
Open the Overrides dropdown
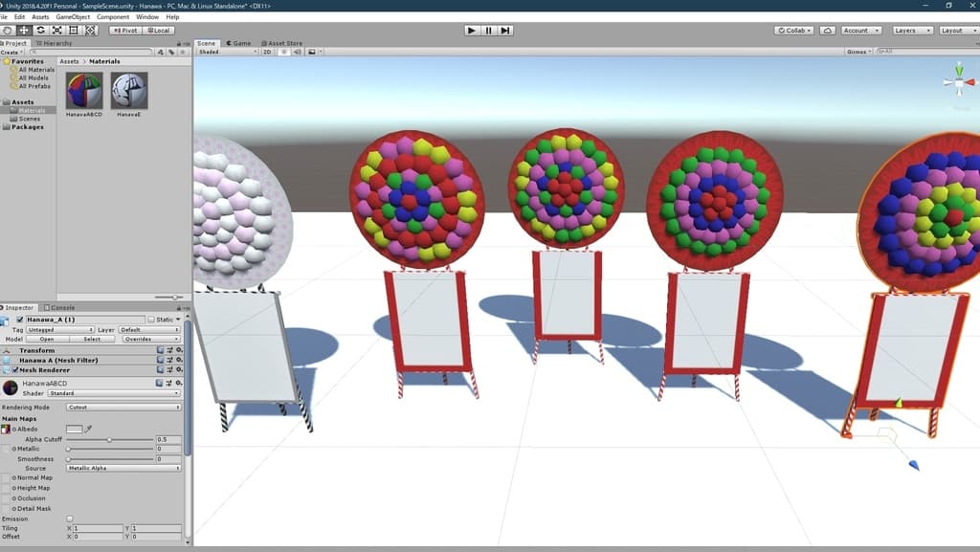pos(150,339)
